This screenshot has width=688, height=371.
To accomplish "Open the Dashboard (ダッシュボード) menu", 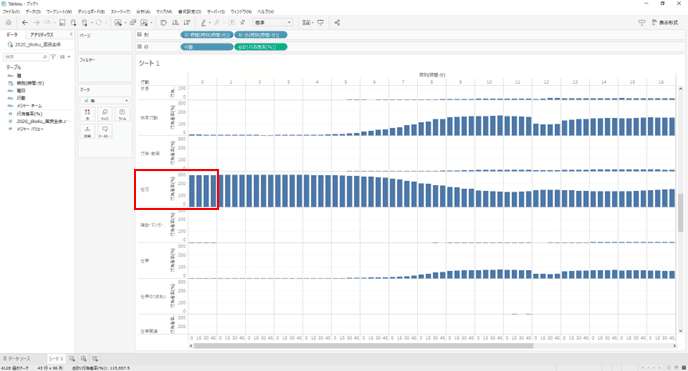I will pyautogui.click(x=91, y=11).
